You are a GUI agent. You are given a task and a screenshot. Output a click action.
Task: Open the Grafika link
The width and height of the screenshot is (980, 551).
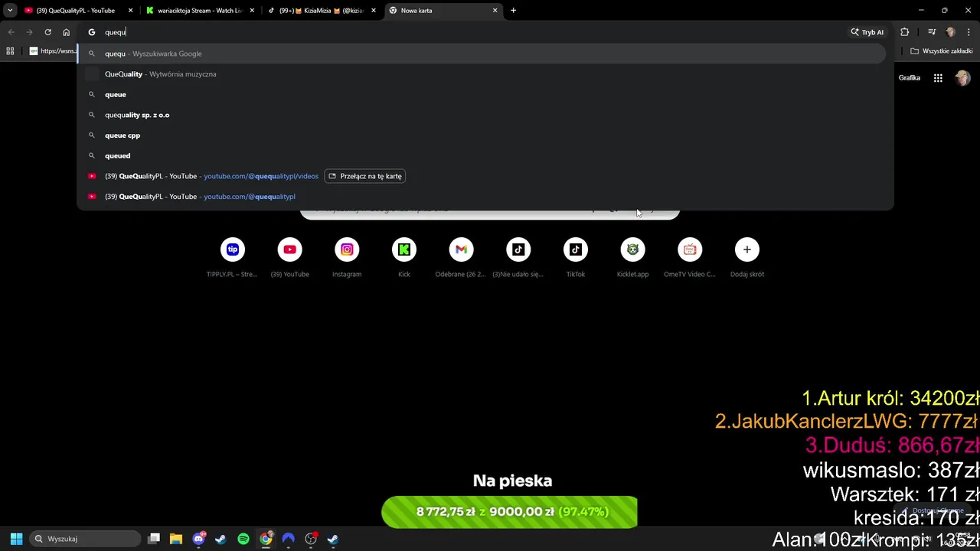tap(910, 78)
